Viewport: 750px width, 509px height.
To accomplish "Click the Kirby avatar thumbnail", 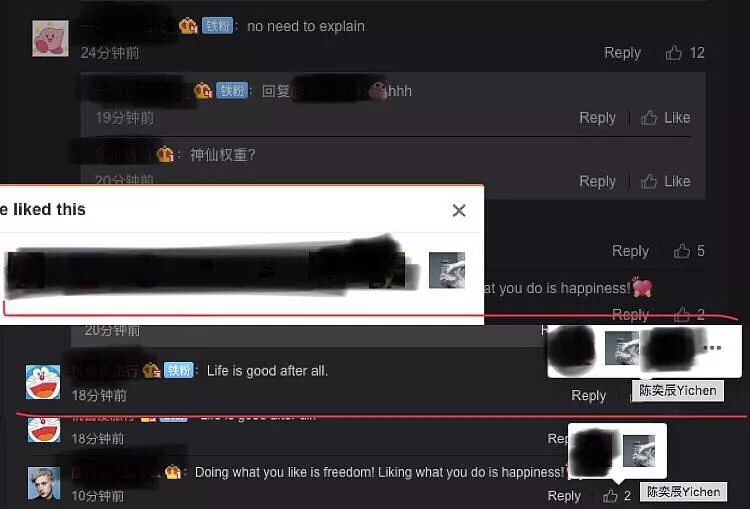I will click(50, 38).
